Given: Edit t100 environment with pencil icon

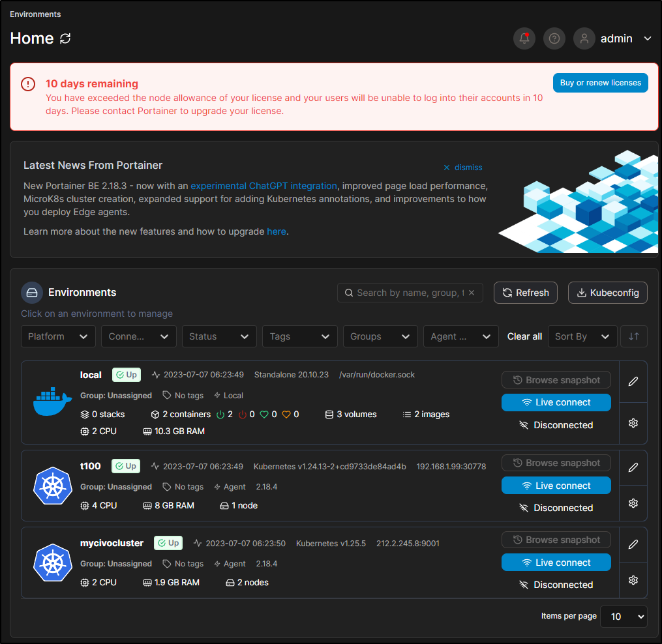Looking at the screenshot, I should 633,467.
